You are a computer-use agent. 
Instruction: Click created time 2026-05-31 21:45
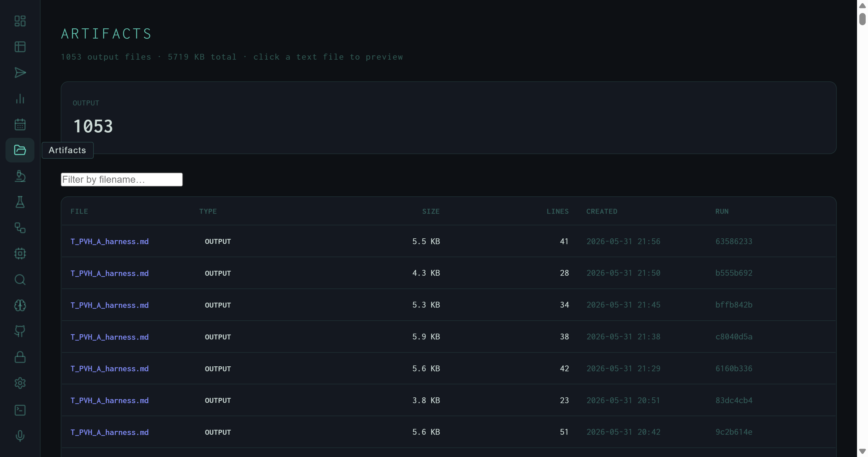[624, 305]
